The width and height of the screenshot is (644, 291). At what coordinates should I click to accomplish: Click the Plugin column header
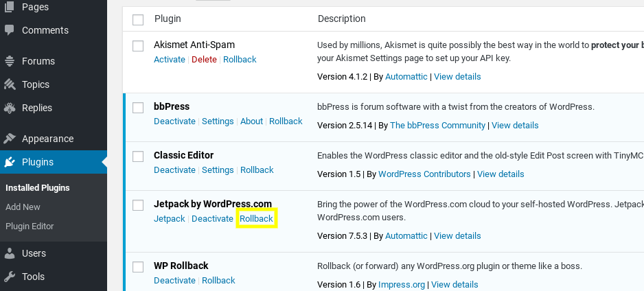(x=168, y=19)
